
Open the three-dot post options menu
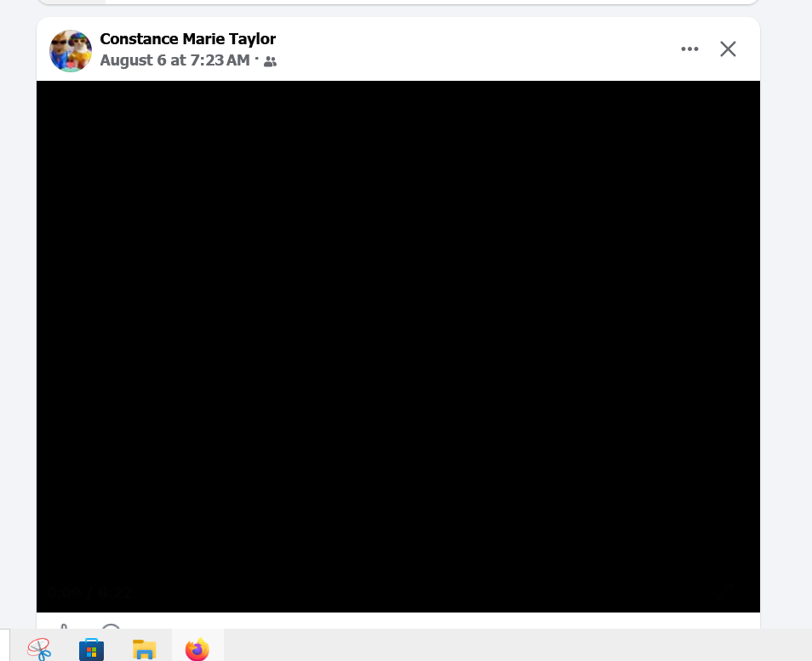tap(689, 48)
